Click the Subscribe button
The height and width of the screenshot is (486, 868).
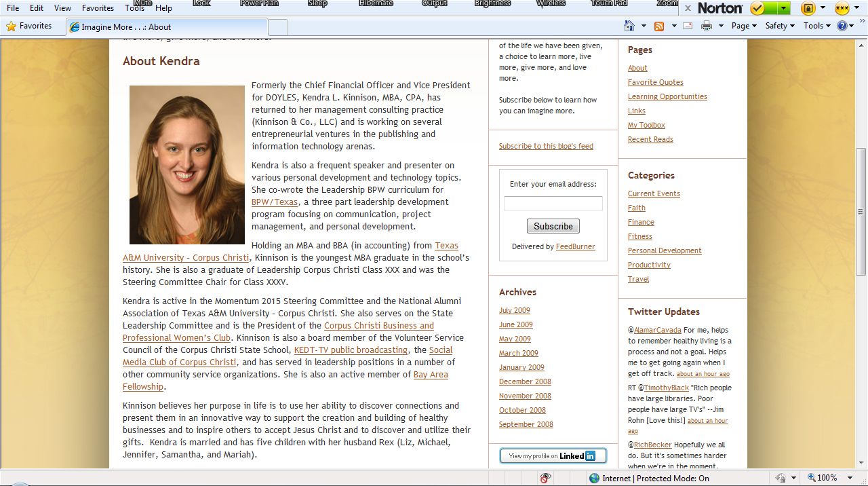point(553,226)
